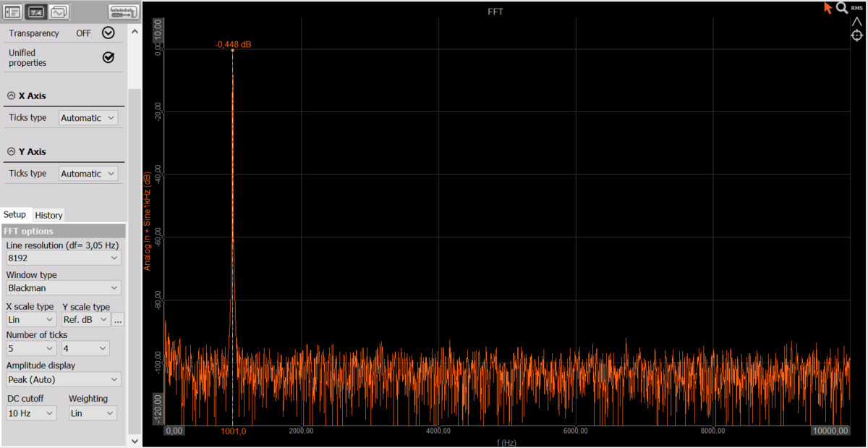Select the magnifier zoom tool
The width and height of the screenshot is (868, 448).
point(842,8)
